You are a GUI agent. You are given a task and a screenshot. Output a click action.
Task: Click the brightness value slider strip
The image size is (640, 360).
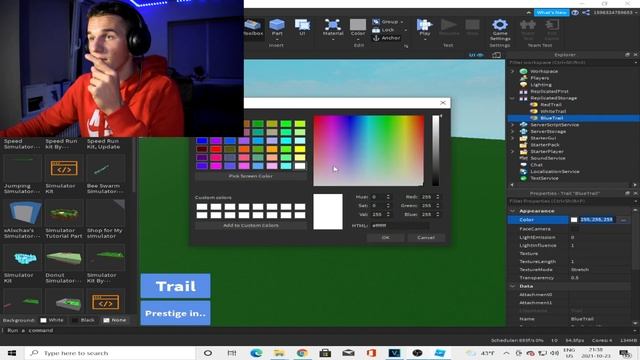click(x=436, y=151)
